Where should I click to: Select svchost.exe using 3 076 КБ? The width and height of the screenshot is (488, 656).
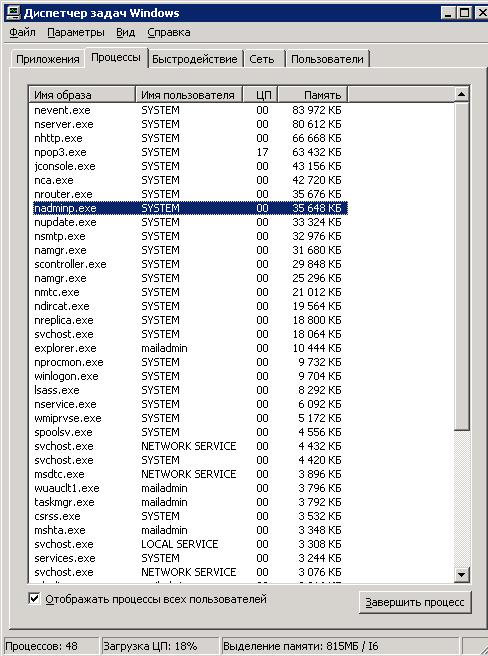[190, 572]
